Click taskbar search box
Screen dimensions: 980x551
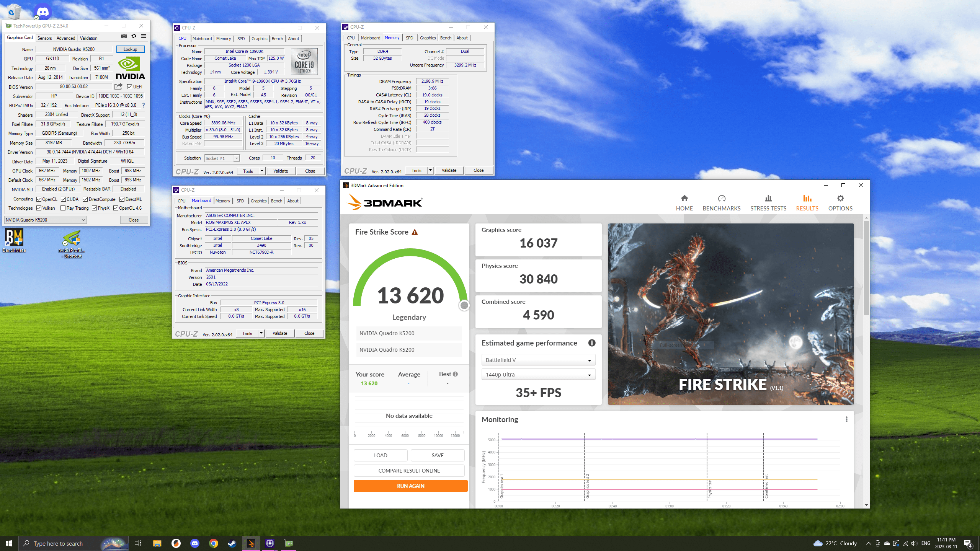[73, 543]
